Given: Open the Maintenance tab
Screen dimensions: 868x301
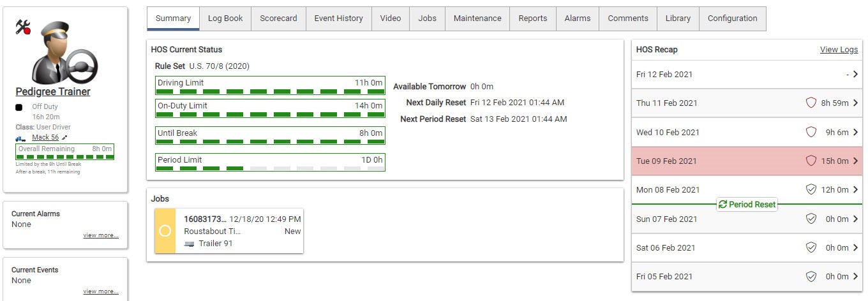Looking at the screenshot, I should 477,18.
